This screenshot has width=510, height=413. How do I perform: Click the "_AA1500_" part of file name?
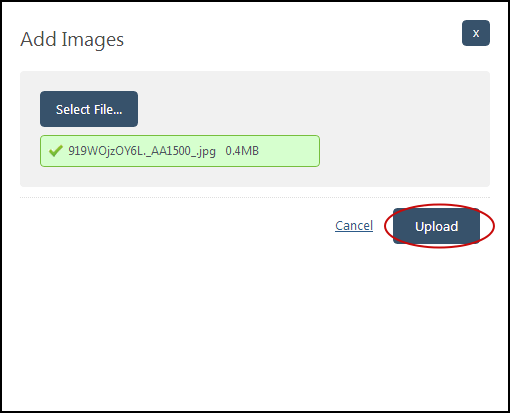tap(172, 151)
